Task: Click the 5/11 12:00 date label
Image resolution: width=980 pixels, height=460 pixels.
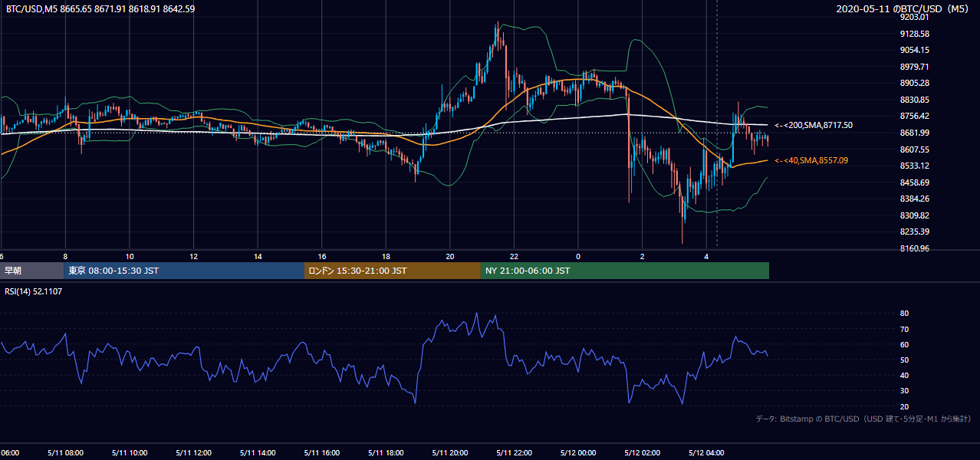Action: pos(193,453)
